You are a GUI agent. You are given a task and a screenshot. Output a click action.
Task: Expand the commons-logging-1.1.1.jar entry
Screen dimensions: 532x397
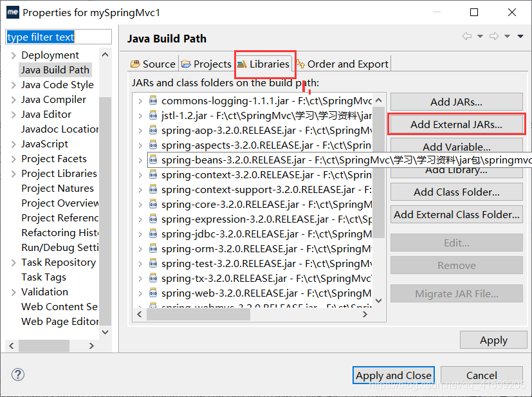pyautogui.click(x=140, y=101)
